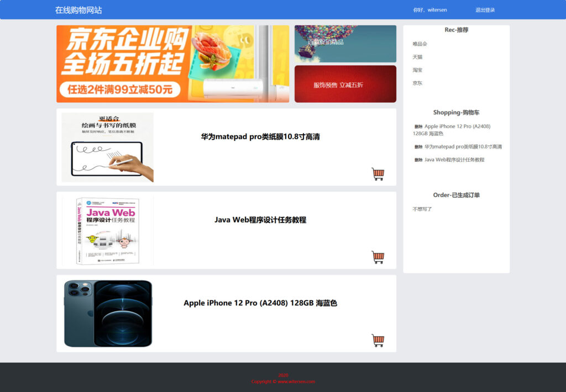Image resolution: width=566 pixels, height=392 pixels.
Task: Click the 华为matepad paper film product image
Action: point(107,147)
